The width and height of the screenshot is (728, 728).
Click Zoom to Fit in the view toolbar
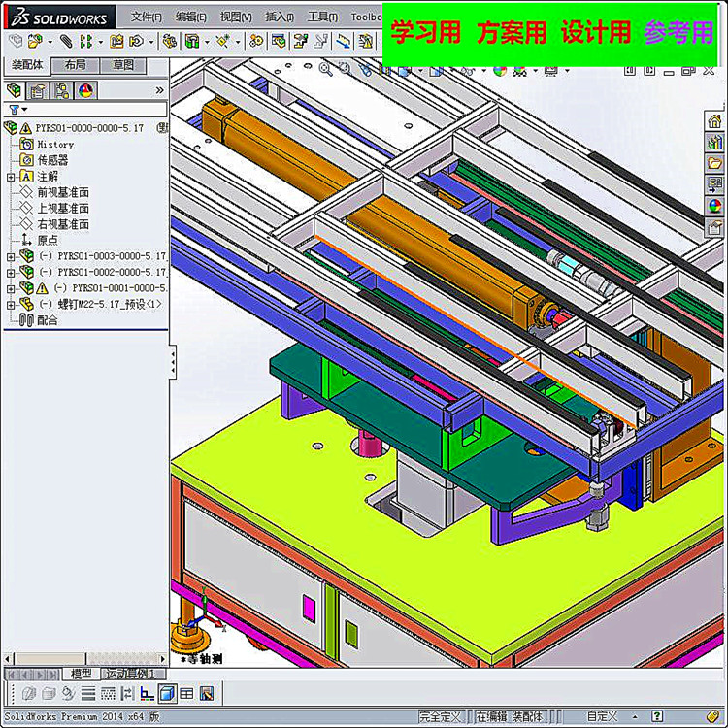[326, 70]
